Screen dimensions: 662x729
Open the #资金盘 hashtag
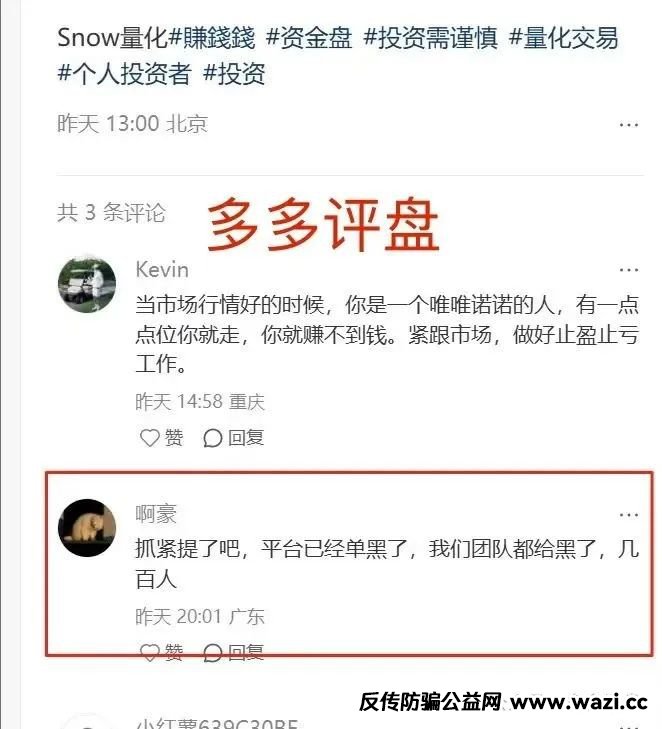pyautogui.click(x=309, y=38)
